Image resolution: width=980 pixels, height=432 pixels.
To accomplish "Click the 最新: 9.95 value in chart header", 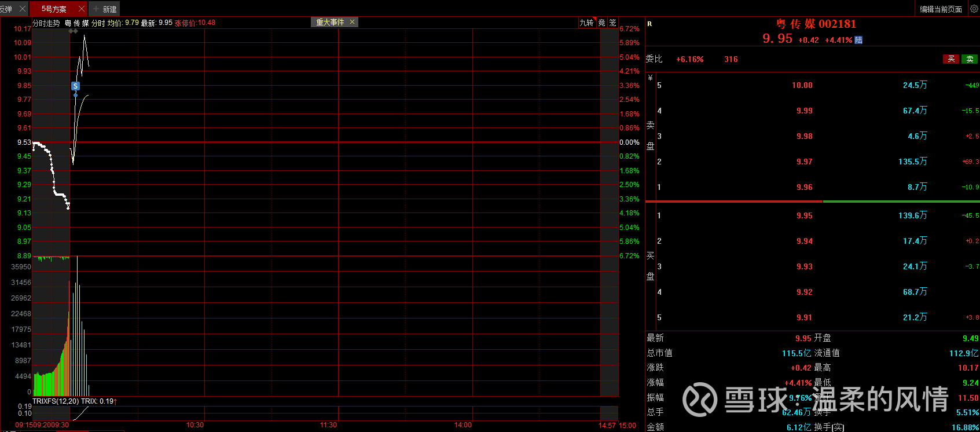I will click(x=157, y=23).
